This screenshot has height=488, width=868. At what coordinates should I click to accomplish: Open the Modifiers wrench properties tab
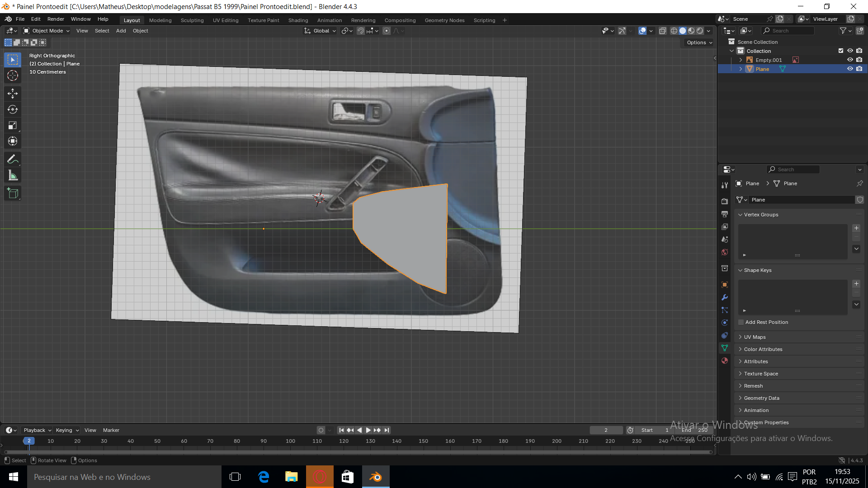(725, 297)
